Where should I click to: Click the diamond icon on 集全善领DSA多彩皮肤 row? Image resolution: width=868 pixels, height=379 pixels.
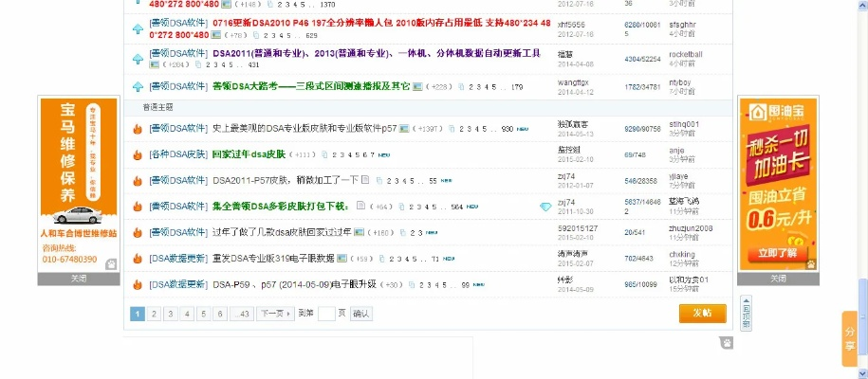tap(545, 207)
